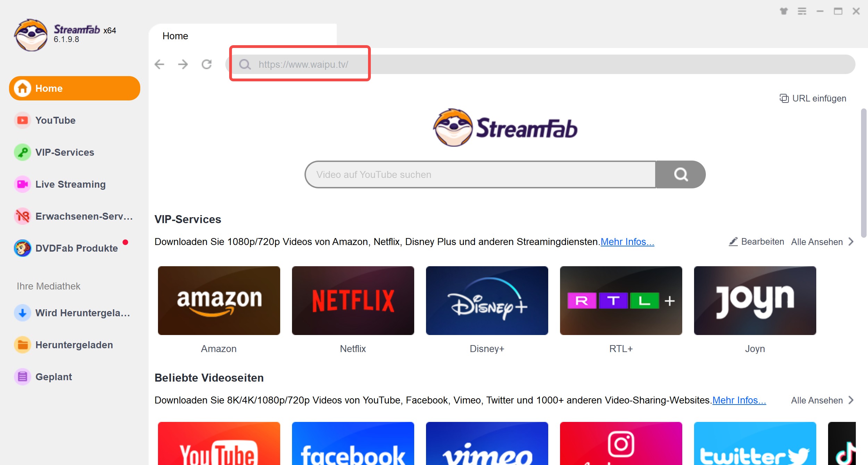Click the Amazon streaming service tile
Viewport: 868px width, 465px height.
point(218,300)
